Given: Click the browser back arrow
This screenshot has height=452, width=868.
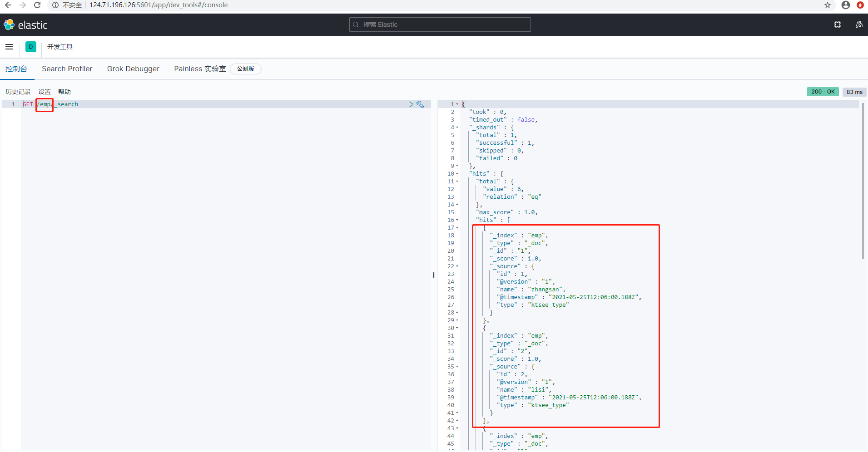Looking at the screenshot, I should click(x=8, y=5).
